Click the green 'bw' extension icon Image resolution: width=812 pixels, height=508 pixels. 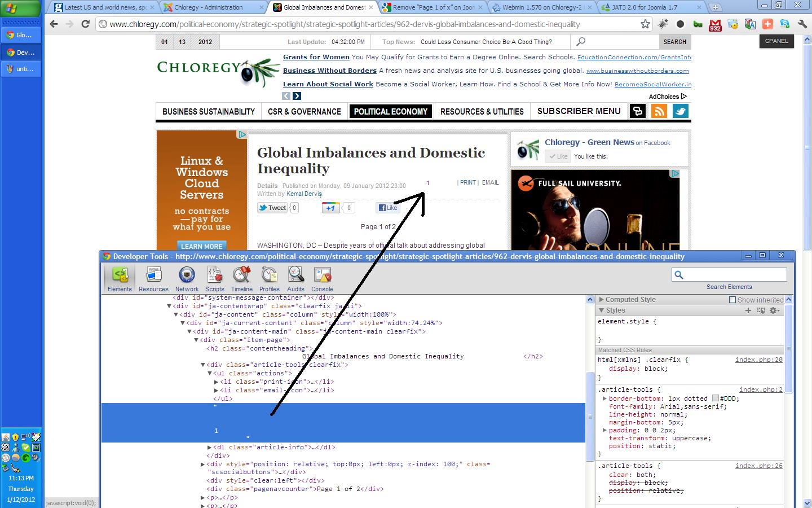tap(698, 24)
